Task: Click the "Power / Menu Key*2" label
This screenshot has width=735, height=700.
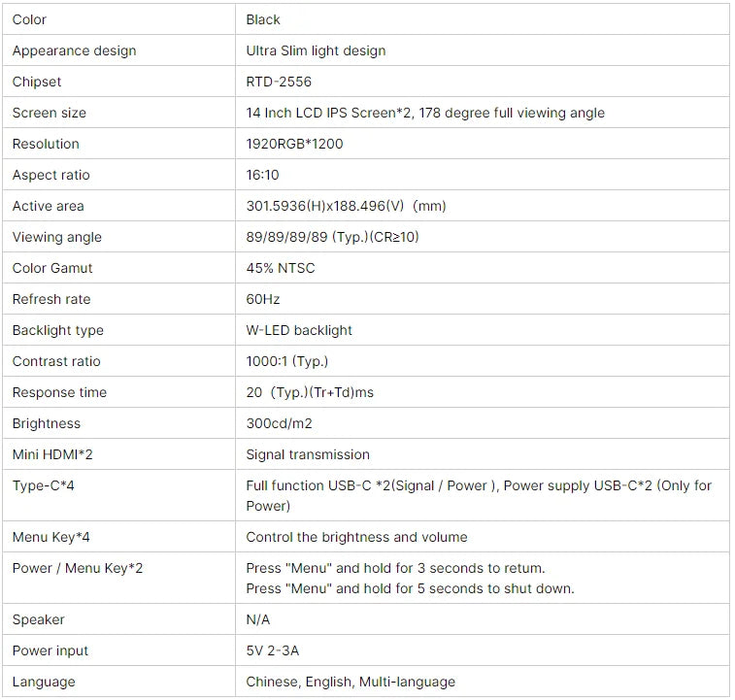Action: coord(78,568)
